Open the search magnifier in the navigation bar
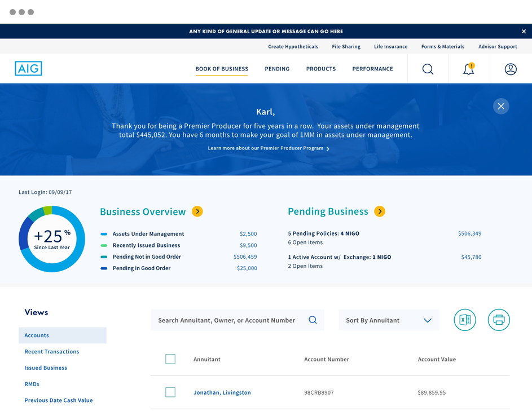The image size is (532, 411). [428, 69]
